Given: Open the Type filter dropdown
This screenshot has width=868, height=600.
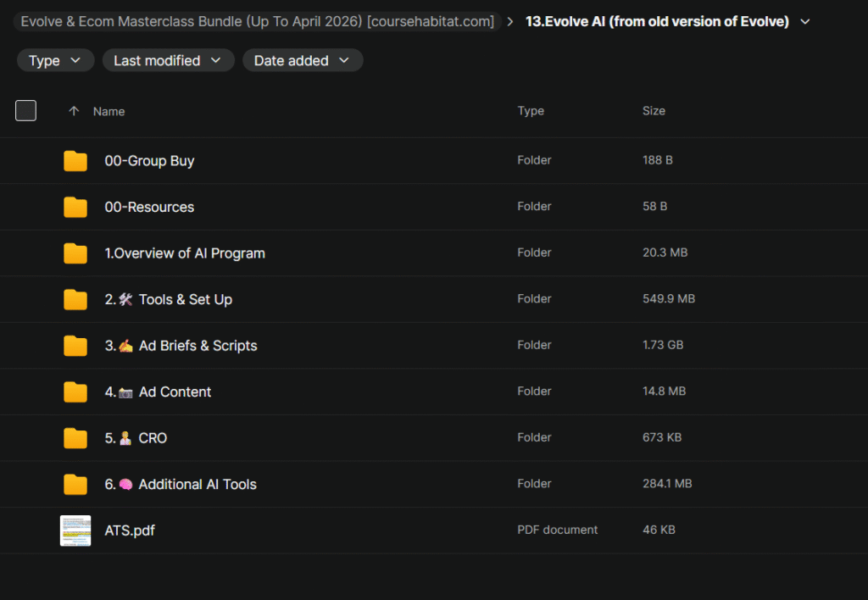Looking at the screenshot, I should point(55,60).
